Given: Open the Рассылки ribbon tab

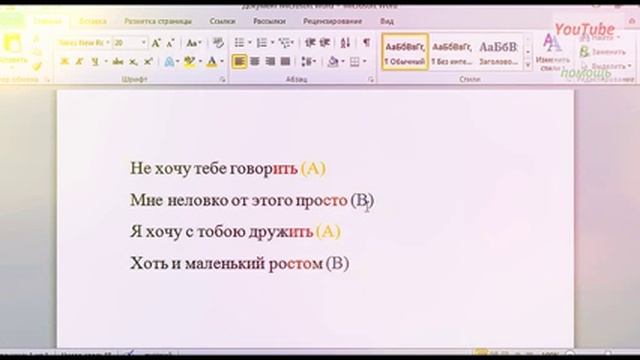Looking at the screenshot, I should click(269, 21).
